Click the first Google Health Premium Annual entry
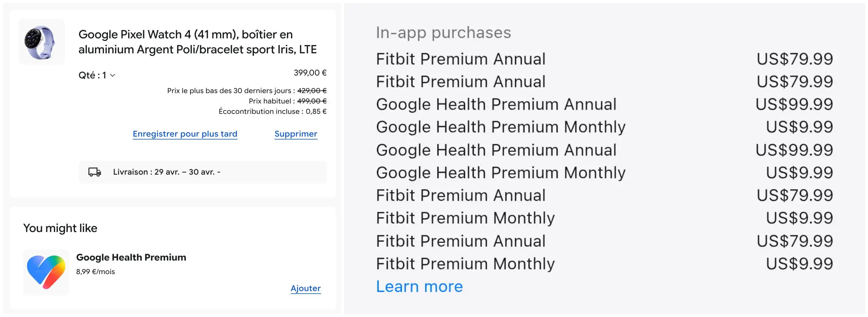The width and height of the screenshot is (868, 317). [x=496, y=104]
